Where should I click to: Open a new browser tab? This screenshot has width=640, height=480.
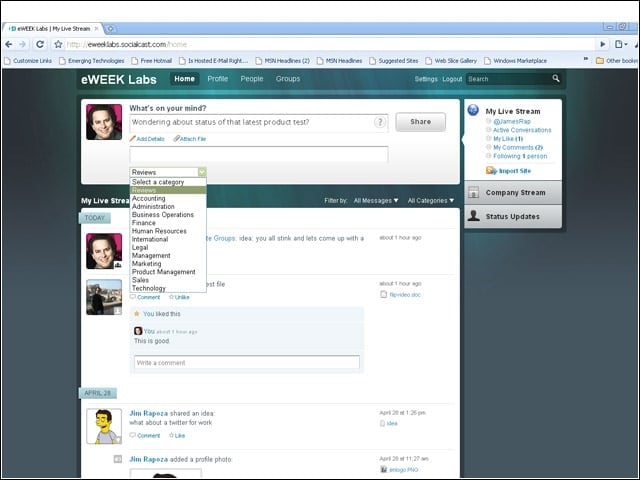point(110,29)
